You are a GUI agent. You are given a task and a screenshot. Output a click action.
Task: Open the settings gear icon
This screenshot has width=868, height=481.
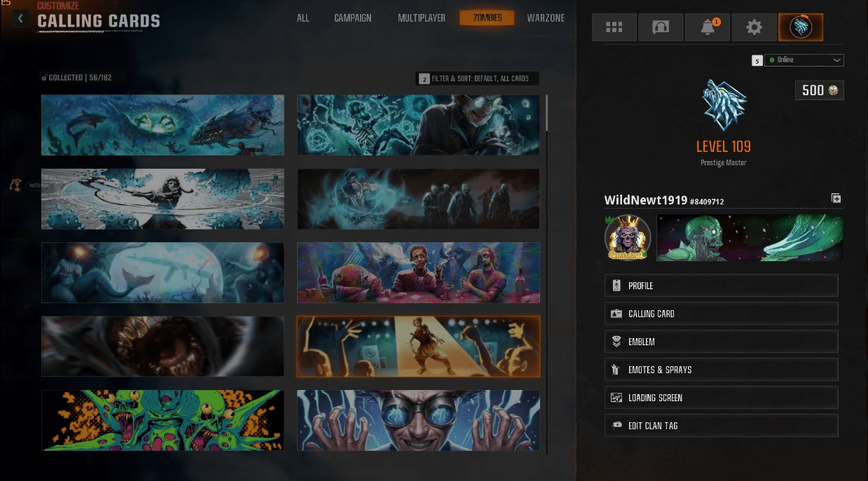(x=754, y=27)
